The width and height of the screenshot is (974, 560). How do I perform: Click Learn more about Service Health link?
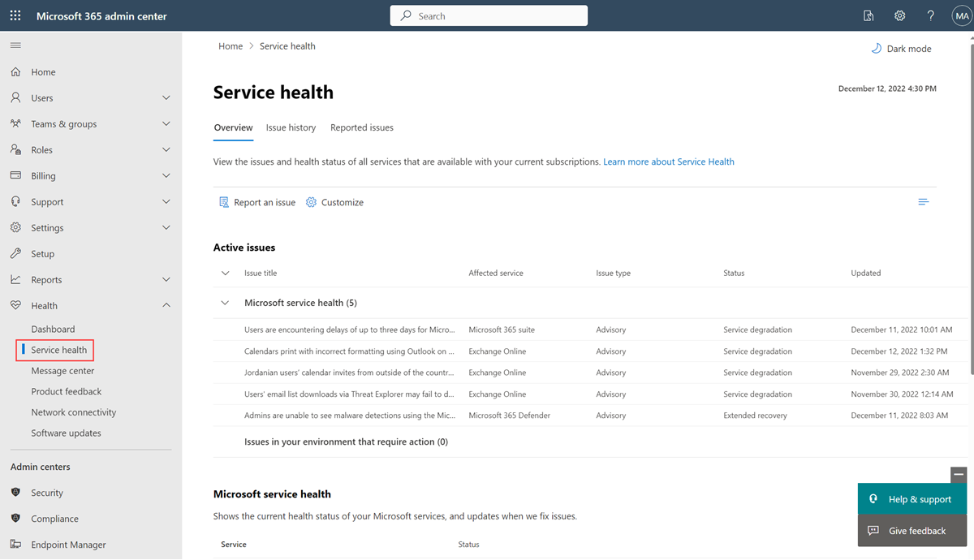point(669,162)
